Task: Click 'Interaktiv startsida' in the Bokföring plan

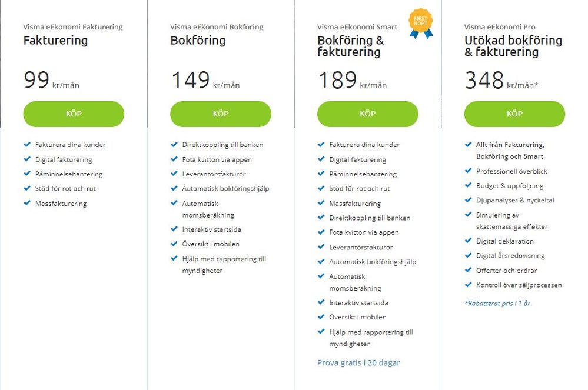Action: (x=211, y=229)
